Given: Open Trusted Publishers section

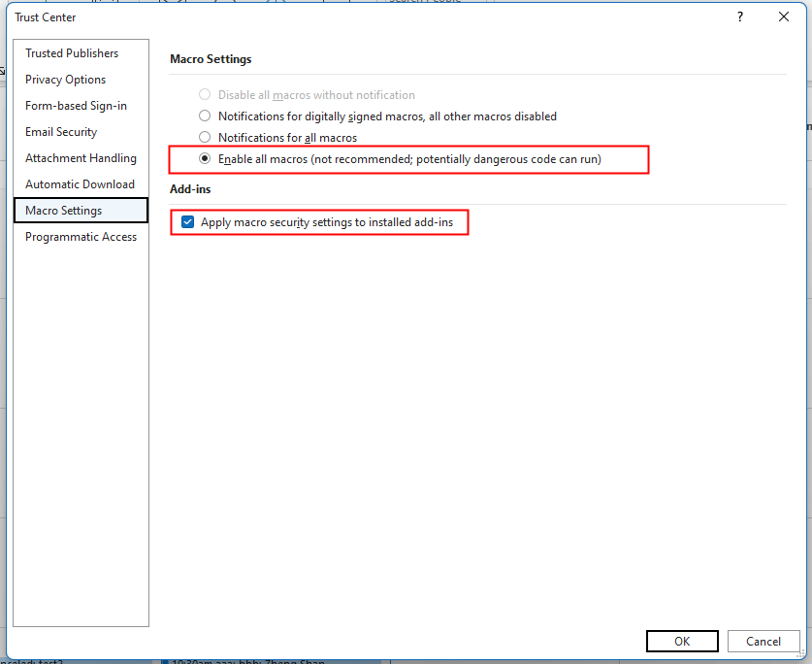Looking at the screenshot, I should coord(72,53).
